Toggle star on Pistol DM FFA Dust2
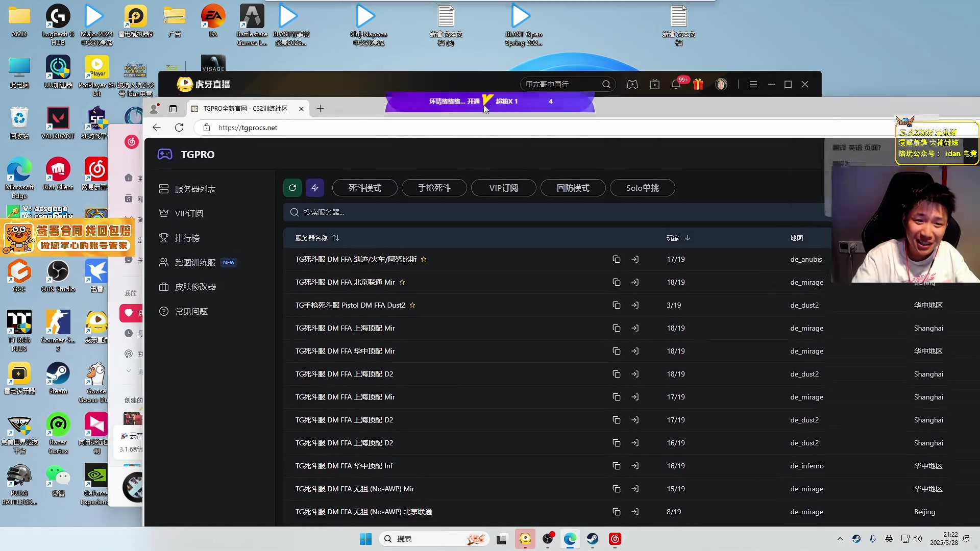980x551 pixels. (x=412, y=305)
